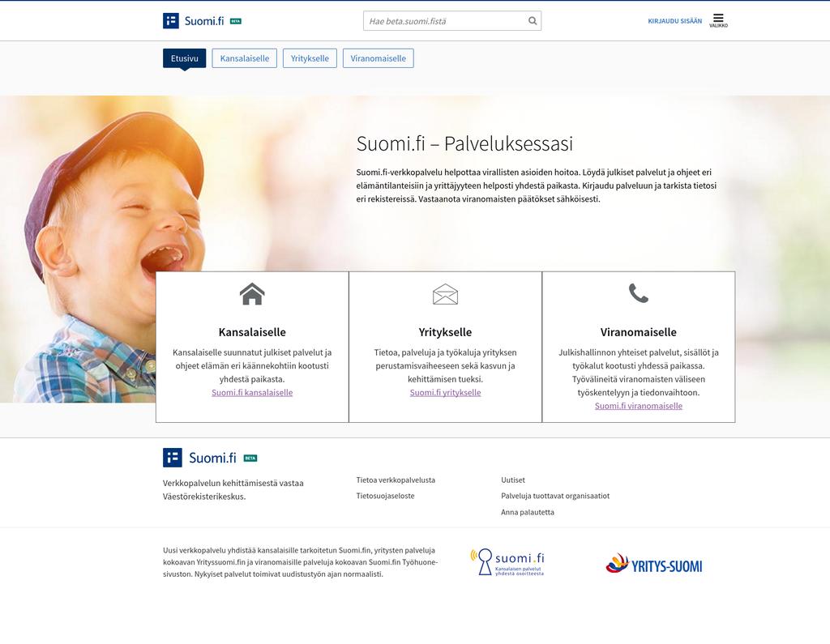Viewport: 830px width, 644px height.
Task: Click the BETA badge in the header
Action: click(236, 21)
